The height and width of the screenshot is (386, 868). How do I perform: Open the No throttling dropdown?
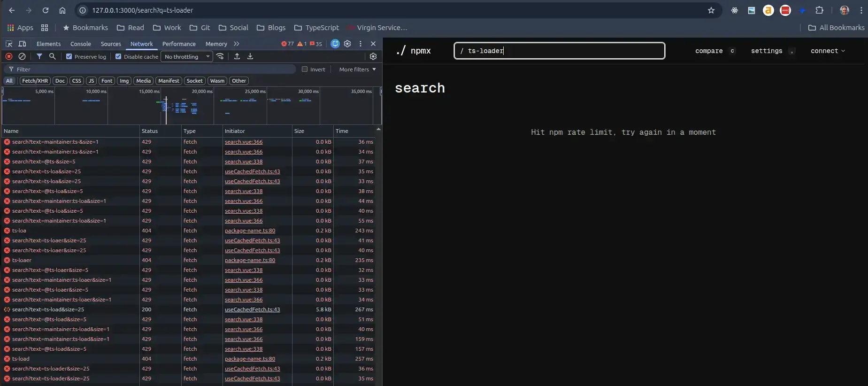[x=187, y=56]
